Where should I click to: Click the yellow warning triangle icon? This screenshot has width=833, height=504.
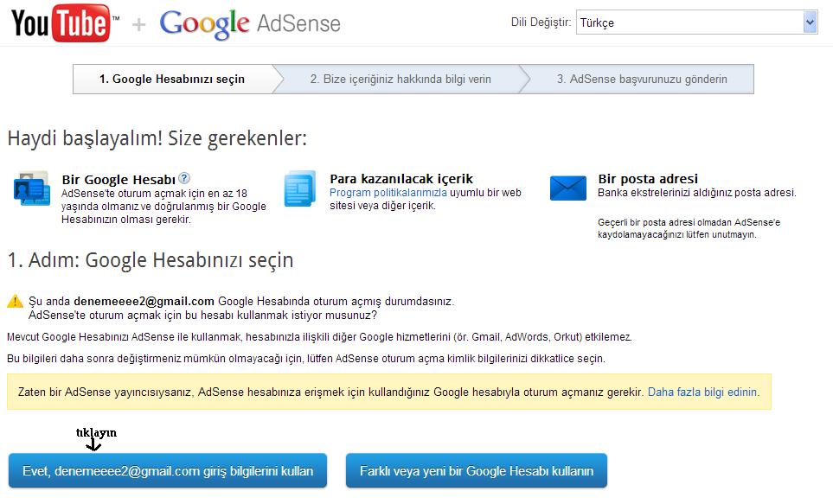click(x=15, y=301)
